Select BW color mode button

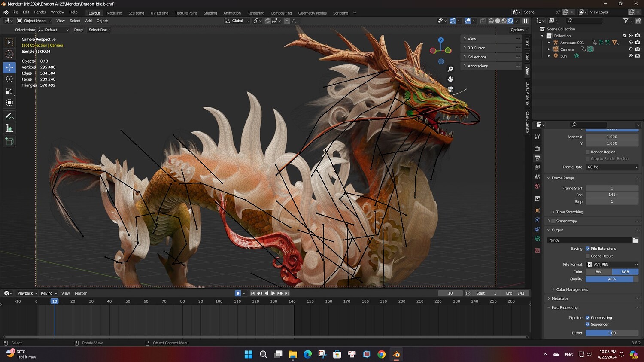click(x=598, y=272)
